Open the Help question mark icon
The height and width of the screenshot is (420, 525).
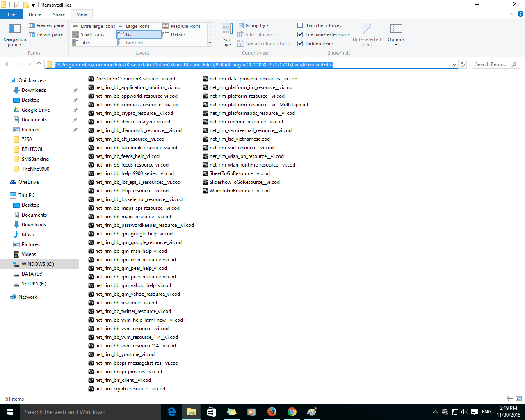click(x=520, y=14)
